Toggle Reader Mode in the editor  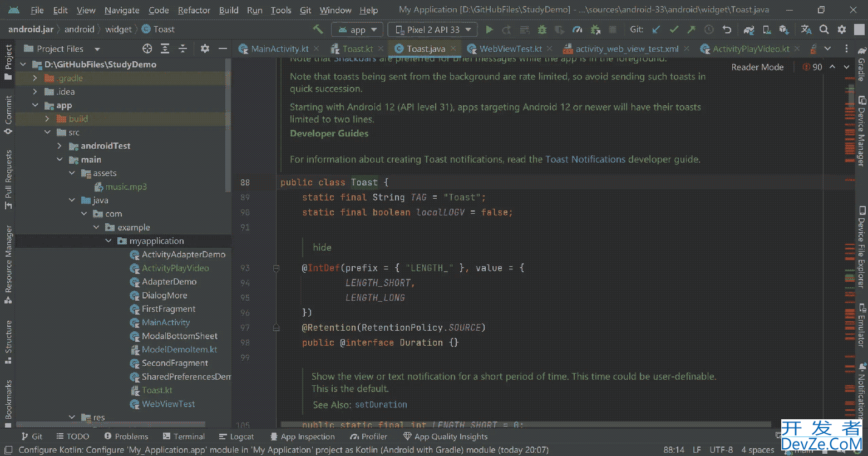(x=757, y=67)
